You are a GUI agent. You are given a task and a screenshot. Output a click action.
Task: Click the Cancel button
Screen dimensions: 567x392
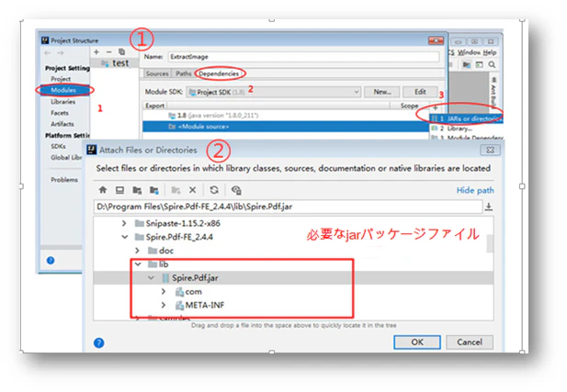[470, 342]
